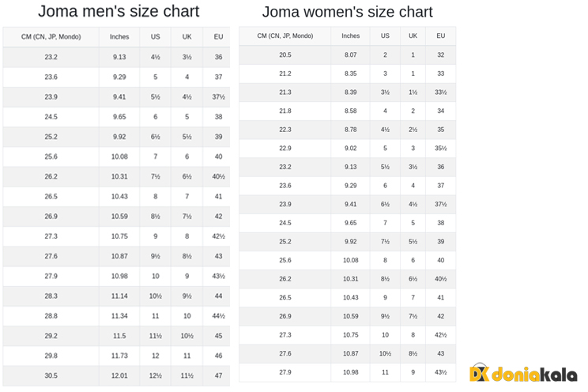Image resolution: width=588 pixels, height=392 pixels.
Task: Select the women's chart EU column header
Action: [x=440, y=36]
